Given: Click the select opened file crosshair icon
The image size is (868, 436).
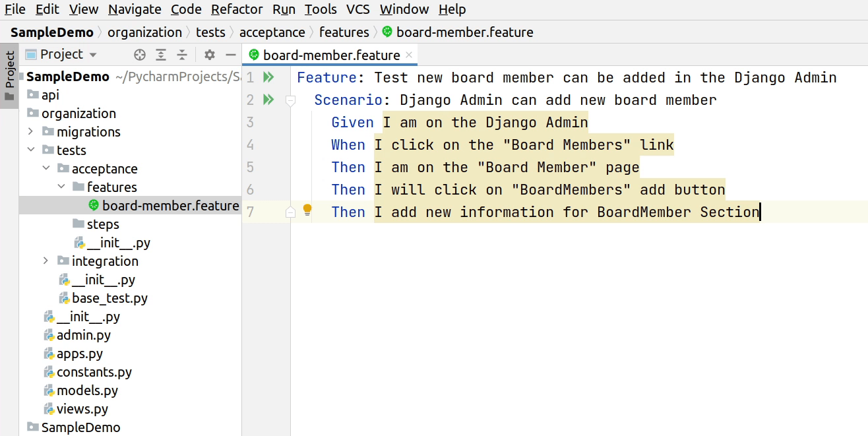Looking at the screenshot, I should click(x=140, y=55).
